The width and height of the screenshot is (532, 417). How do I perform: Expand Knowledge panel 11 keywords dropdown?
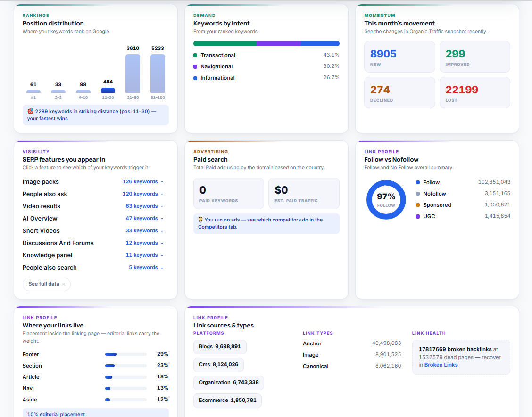[144, 255]
